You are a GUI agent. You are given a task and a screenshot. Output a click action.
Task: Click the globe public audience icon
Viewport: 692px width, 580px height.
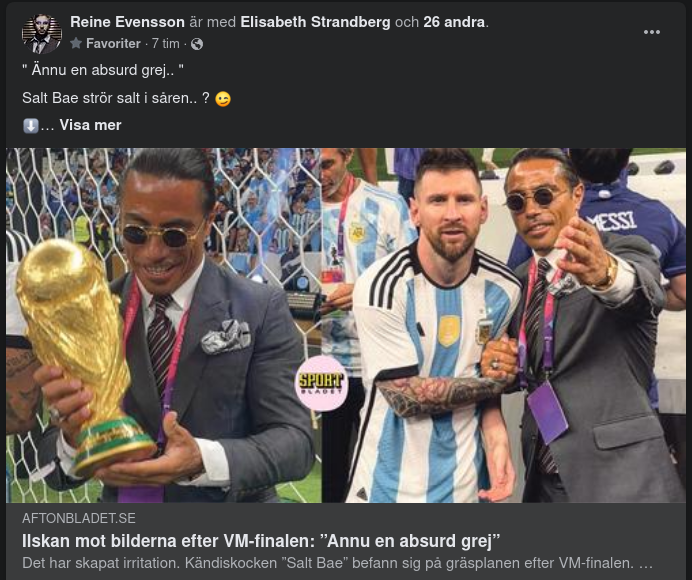tap(197, 44)
